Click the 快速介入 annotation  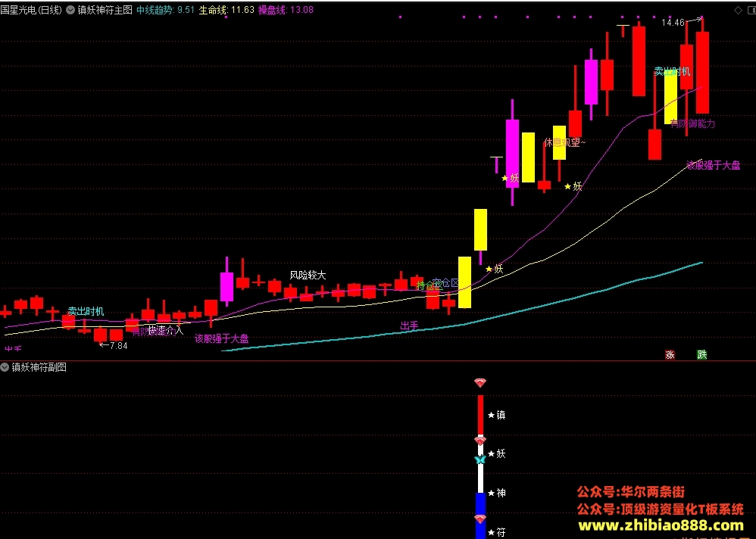(165, 330)
